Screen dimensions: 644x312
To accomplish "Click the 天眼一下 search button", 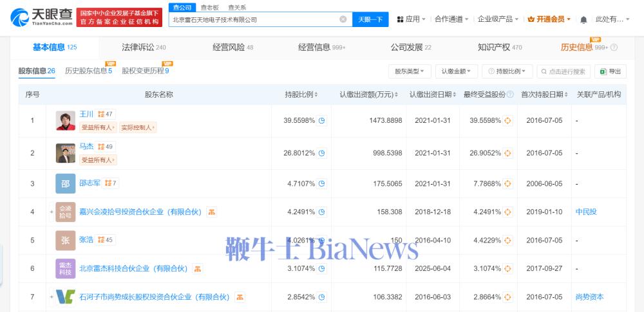I will (370, 19).
